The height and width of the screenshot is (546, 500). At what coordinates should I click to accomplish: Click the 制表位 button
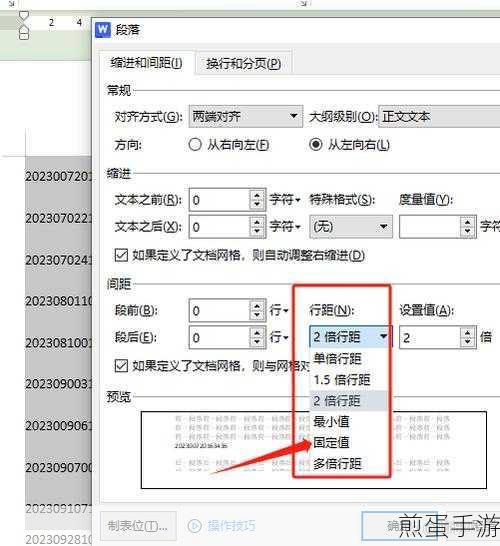tap(138, 526)
